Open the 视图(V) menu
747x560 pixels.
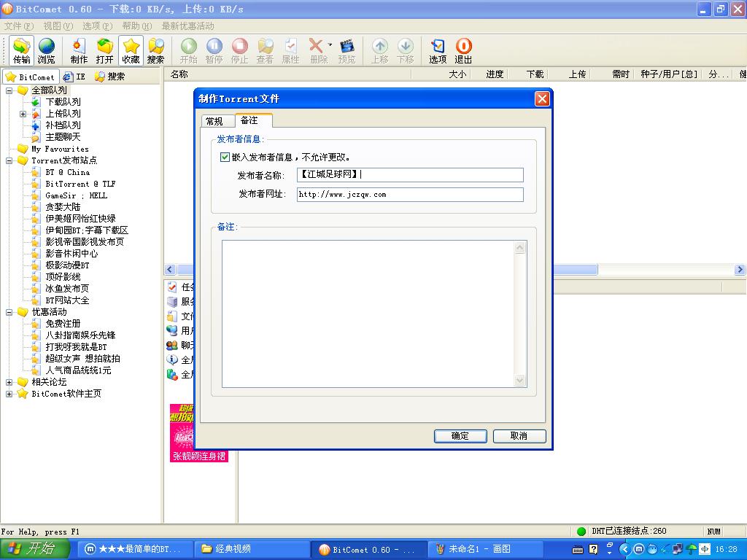(58, 26)
